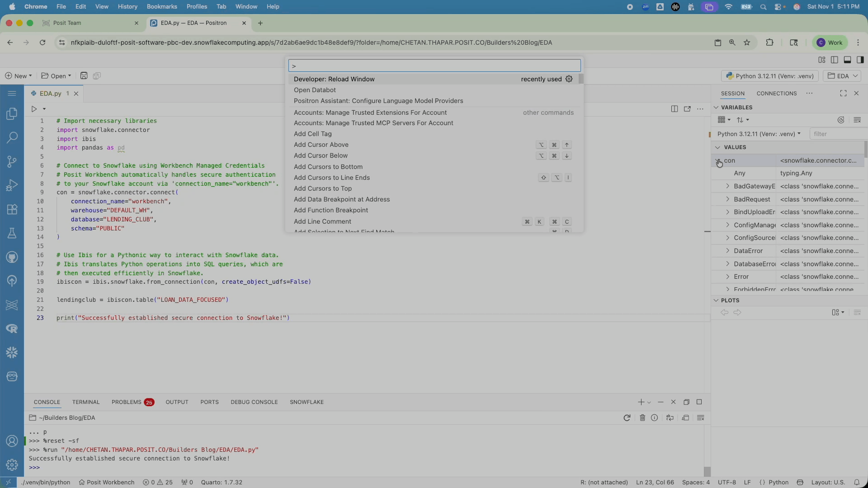Viewport: 868px width, 488px height.
Task: Open the Explorer view in activity bar
Action: 12,114
